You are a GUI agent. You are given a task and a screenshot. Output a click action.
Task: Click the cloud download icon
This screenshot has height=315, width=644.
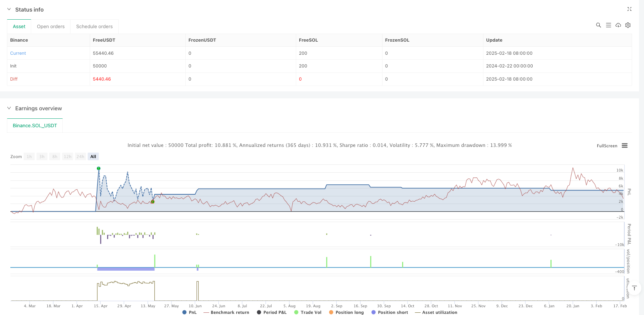point(618,25)
